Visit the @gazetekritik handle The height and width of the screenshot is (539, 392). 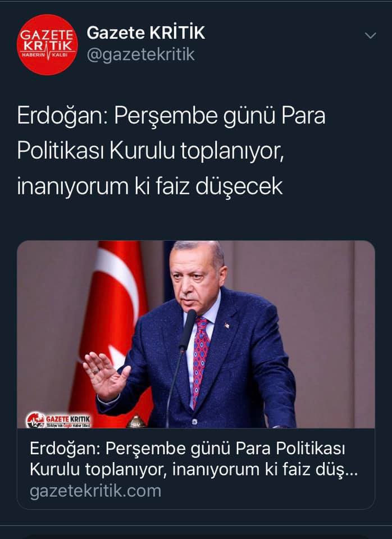click(140, 55)
